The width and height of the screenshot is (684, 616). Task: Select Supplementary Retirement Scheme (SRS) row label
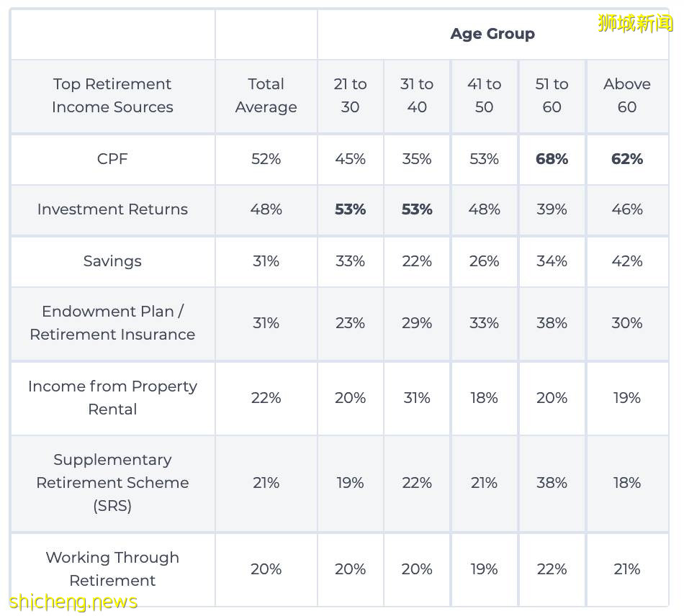click(112, 483)
